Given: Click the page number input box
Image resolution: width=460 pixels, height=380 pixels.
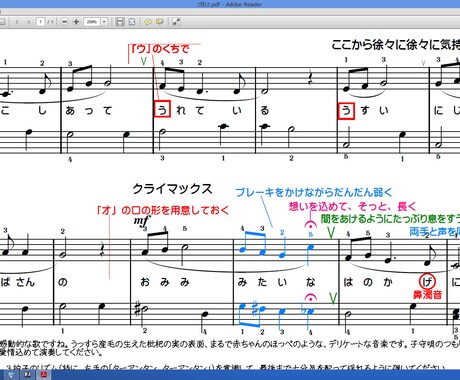Looking at the screenshot, I should pyautogui.click(x=40, y=22).
